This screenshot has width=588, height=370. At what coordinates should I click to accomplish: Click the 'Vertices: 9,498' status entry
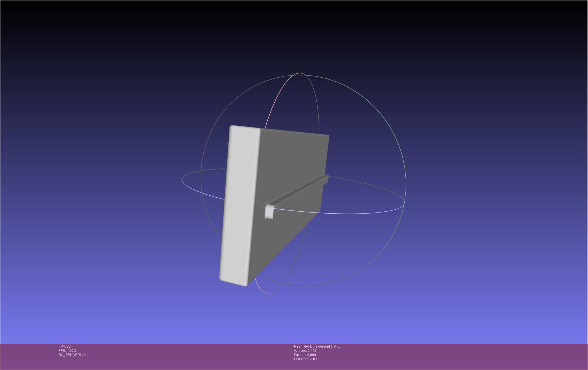click(x=305, y=351)
